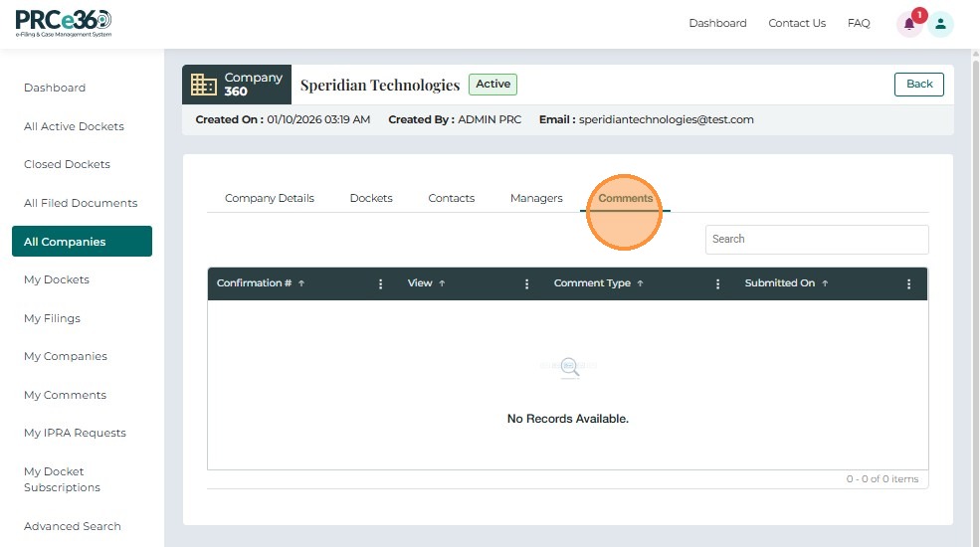Click the Created On date text
The height and width of the screenshot is (547, 980).
283,119
